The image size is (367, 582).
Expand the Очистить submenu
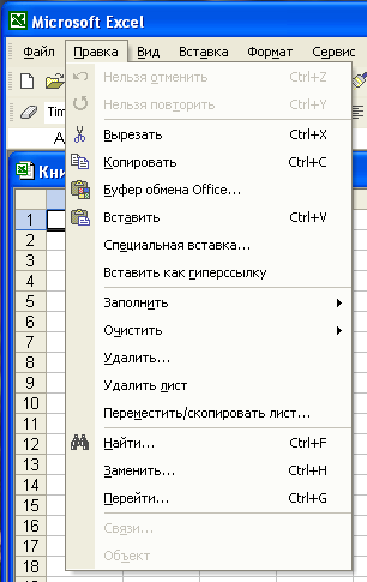tap(209, 330)
